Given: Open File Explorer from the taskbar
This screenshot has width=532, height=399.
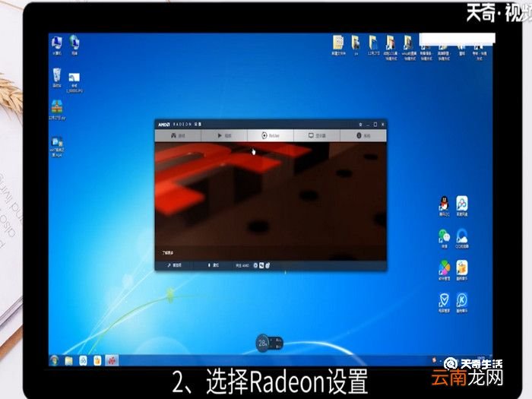Looking at the screenshot, I should (x=68, y=361).
